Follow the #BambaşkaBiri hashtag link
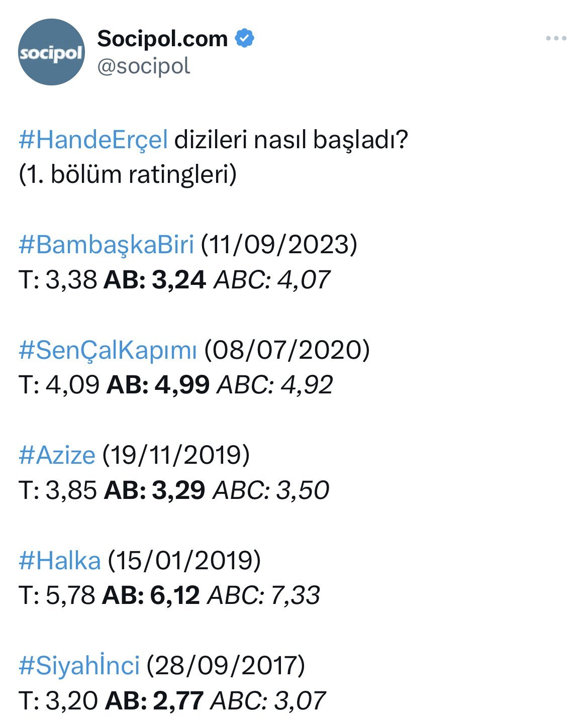588x721 pixels. 106,245
